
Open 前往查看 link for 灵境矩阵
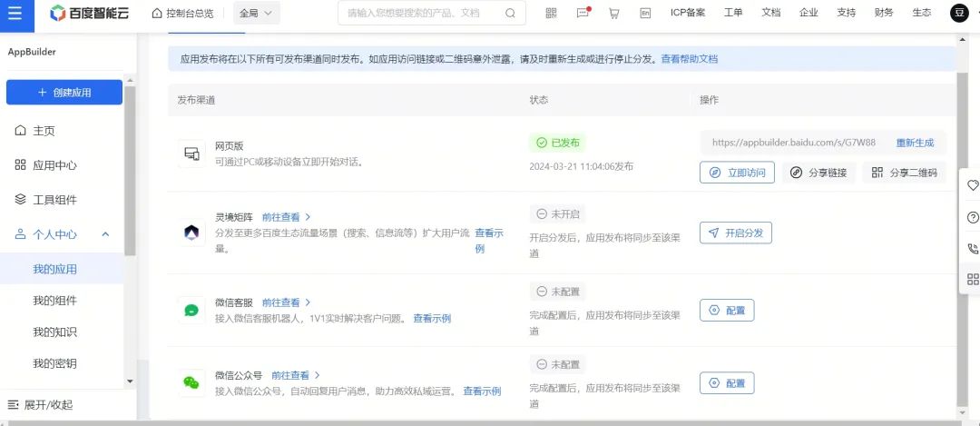click(x=286, y=217)
